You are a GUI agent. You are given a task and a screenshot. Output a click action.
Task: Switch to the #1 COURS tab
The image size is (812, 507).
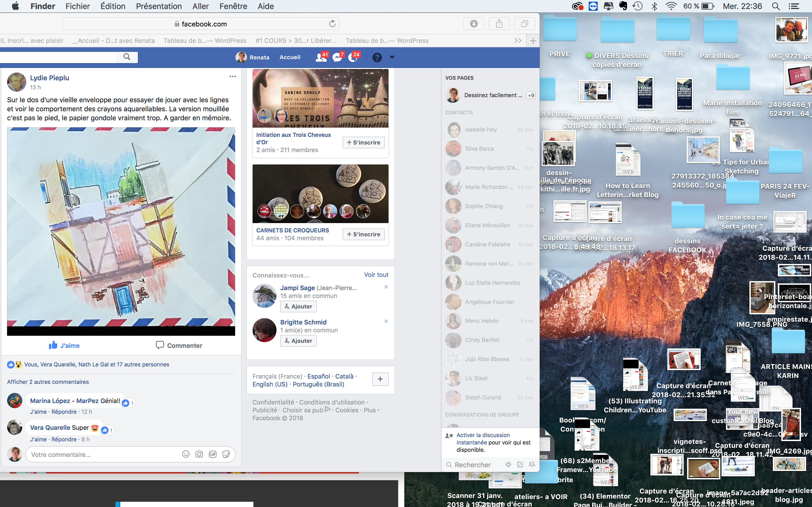(x=296, y=41)
